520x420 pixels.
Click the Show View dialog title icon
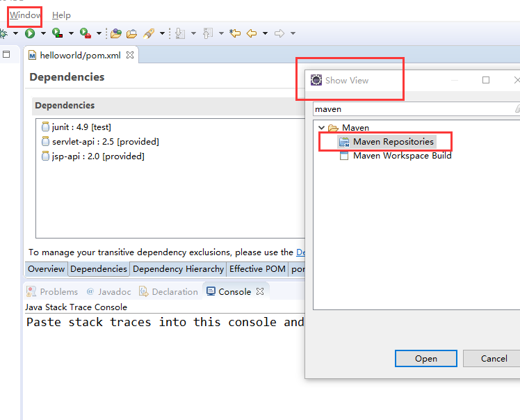click(x=316, y=80)
